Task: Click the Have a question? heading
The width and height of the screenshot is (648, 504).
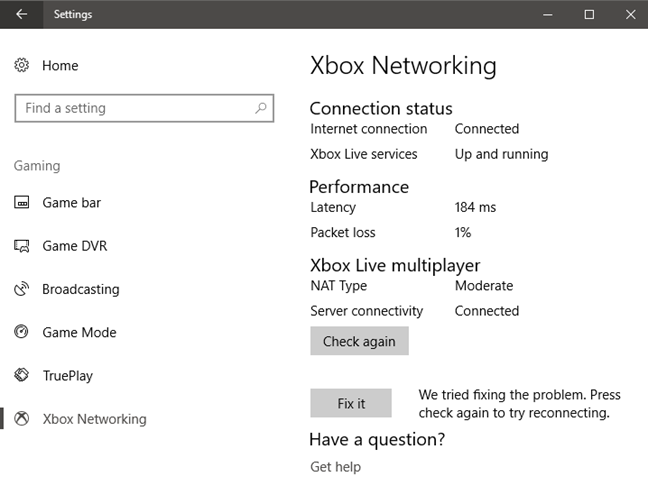Action: click(377, 439)
